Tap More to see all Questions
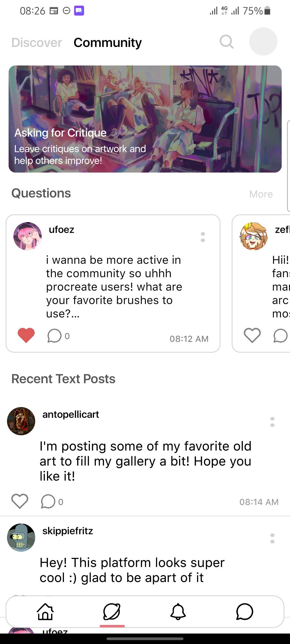 tap(261, 194)
